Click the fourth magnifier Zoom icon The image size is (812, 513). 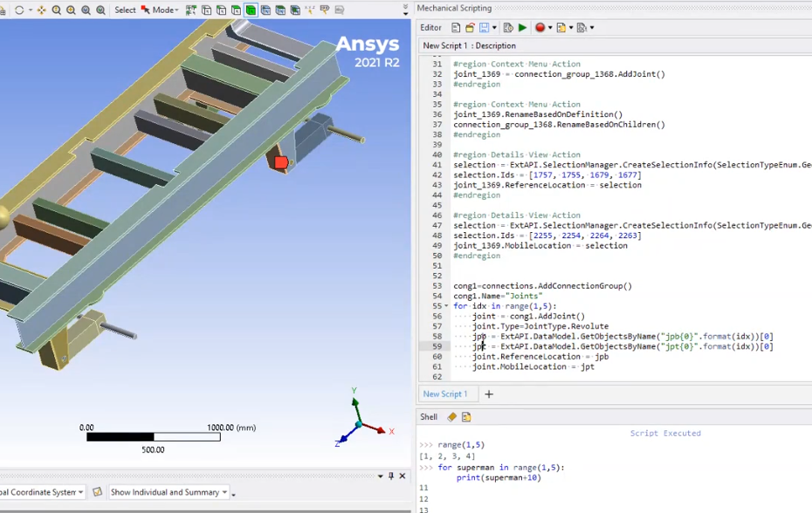[x=101, y=10]
